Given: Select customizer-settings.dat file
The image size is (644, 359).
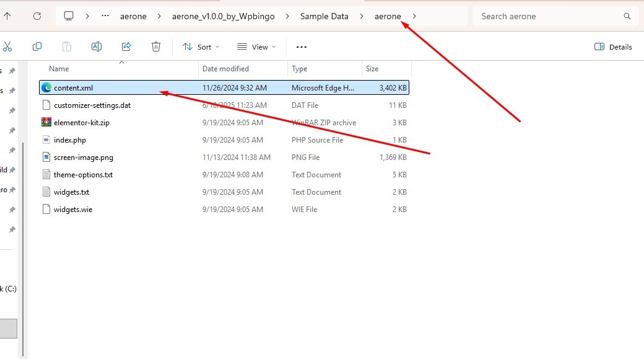Looking at the screenshot, I should point(224,105).
